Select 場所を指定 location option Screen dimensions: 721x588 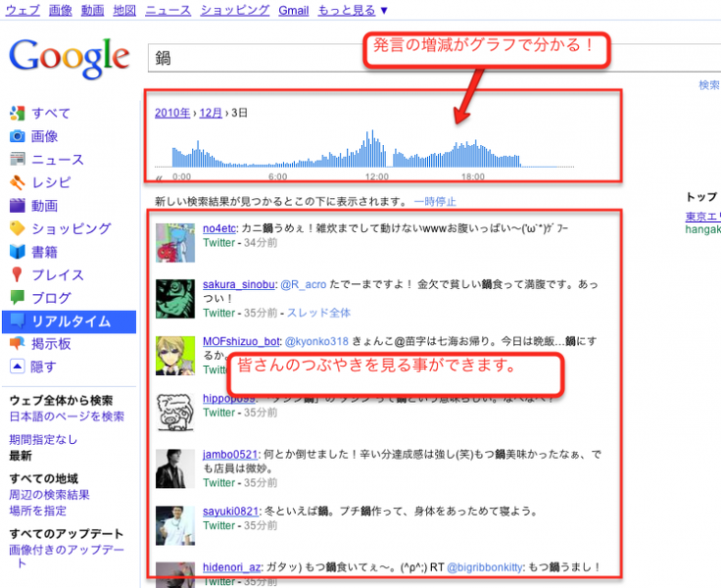pyautogui.click(x=37, y=512)
